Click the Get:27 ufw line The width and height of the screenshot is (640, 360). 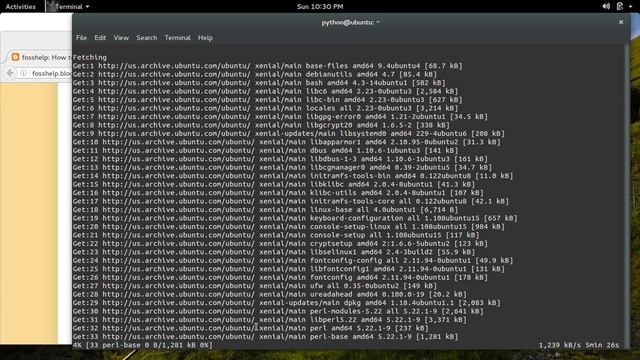point(255,286)
